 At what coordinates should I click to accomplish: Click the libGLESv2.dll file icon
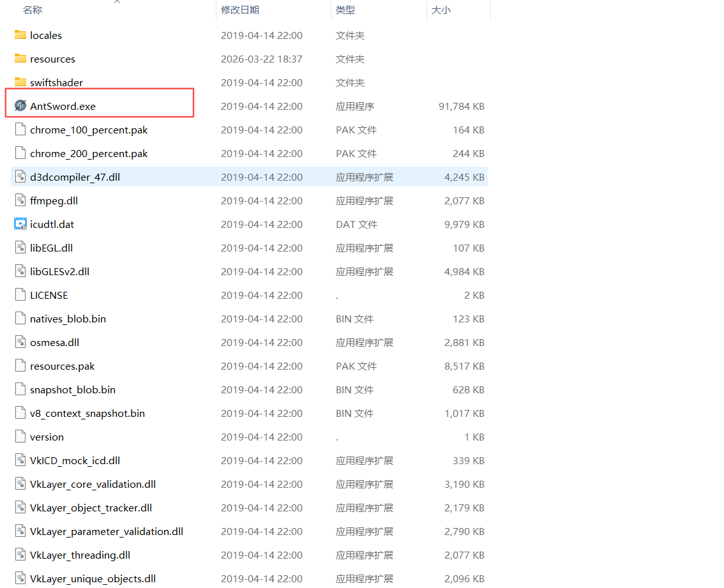coord(20,271)
